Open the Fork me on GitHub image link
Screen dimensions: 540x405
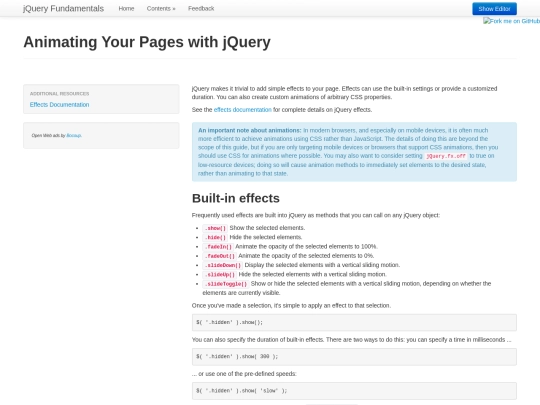[x=511, y=21]
